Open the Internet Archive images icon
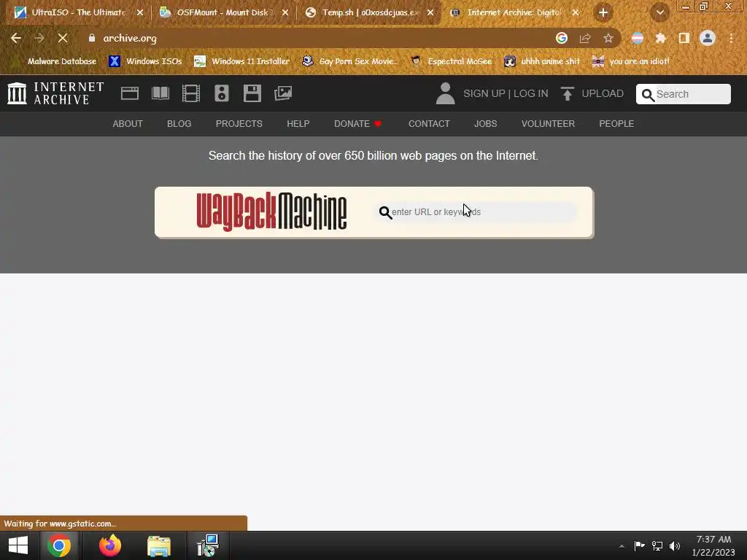Viewport: 747px width, 560px height. tap(283, 93)
